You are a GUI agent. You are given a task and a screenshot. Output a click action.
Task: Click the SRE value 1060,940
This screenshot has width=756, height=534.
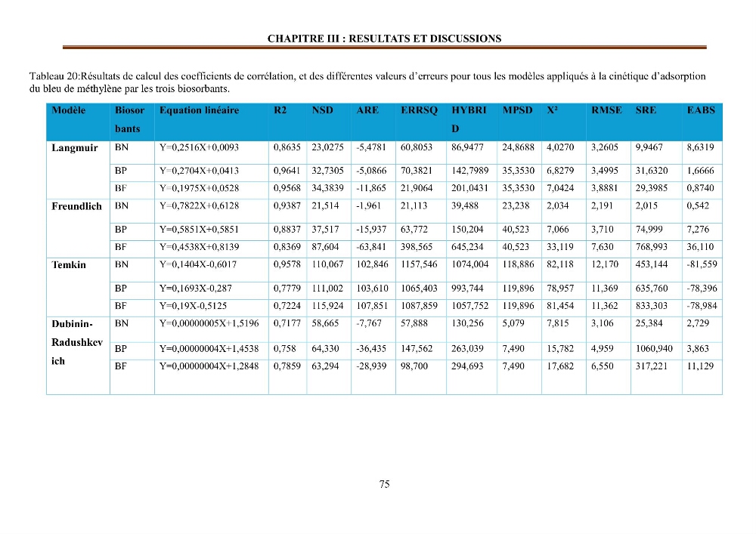pyautogui.click(x=654, y=349)
